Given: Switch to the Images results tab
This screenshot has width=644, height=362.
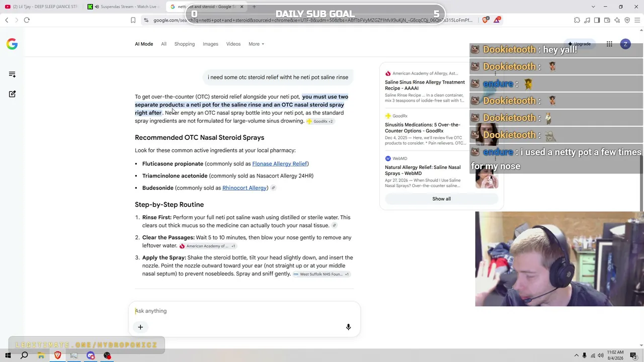Looking at the screenshot, I should 210,44.
